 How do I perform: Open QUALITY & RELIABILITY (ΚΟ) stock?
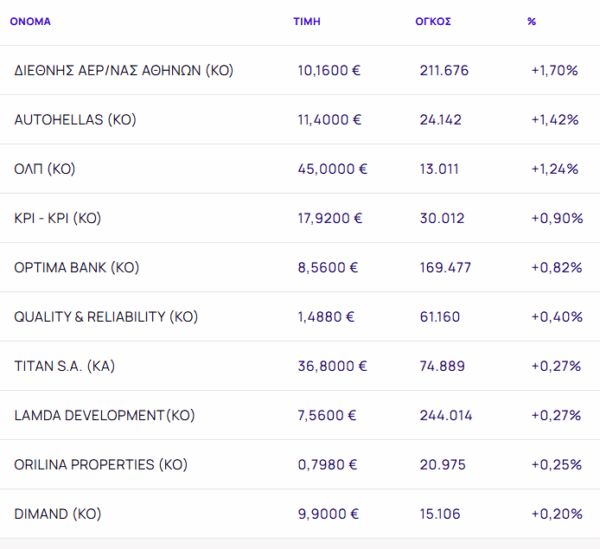point(106,317)
